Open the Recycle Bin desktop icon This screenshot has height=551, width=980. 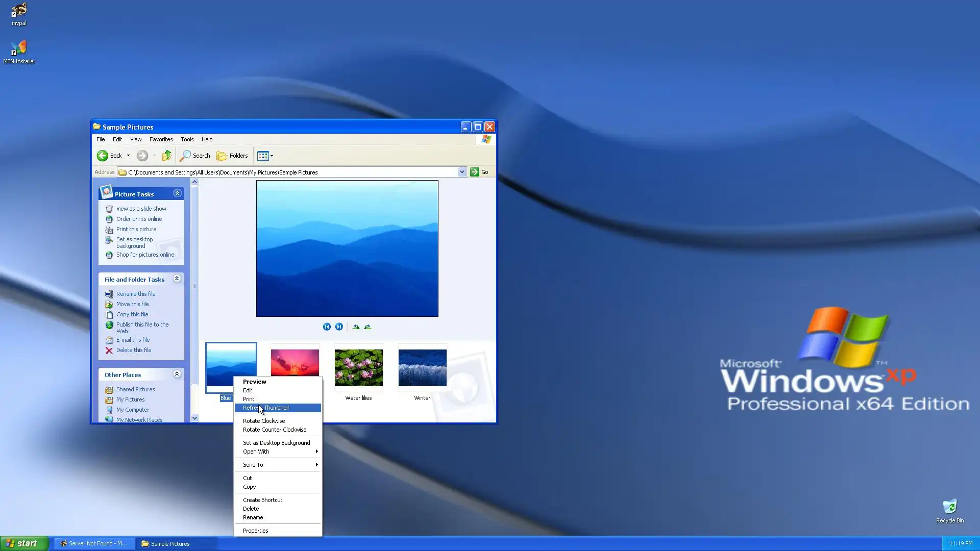point(949,507)
